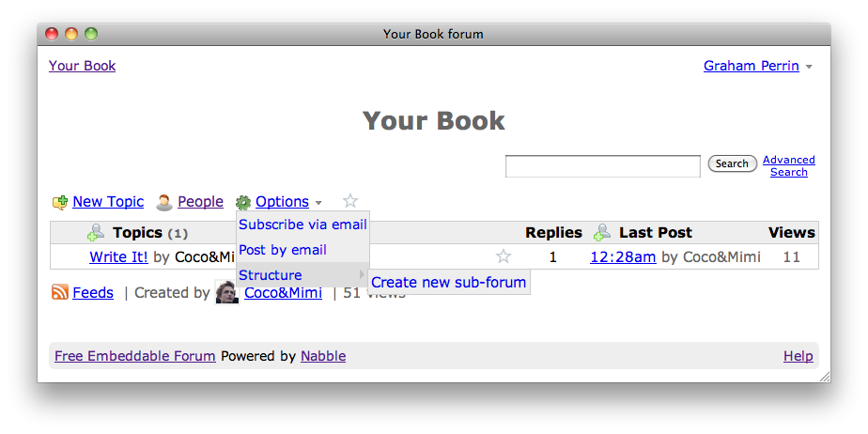868x434 pixels.
Task: Expand the Graham Perrin user dropdown arrow
Action: (x=809, y=67)
